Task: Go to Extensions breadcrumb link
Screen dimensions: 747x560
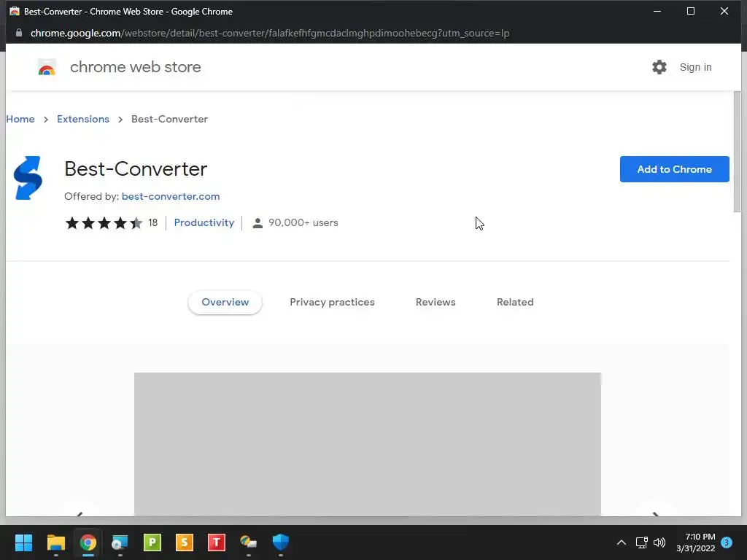Action: [83, 119]
